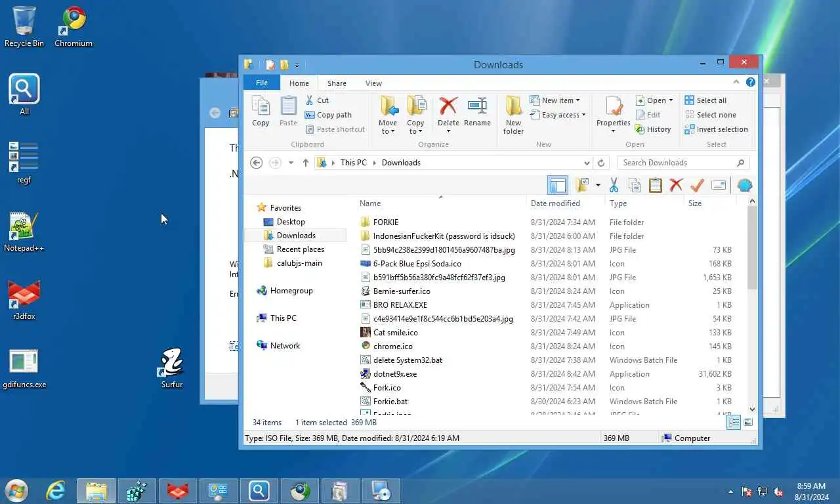Click the scissors icon in lower toolbar

614,185
